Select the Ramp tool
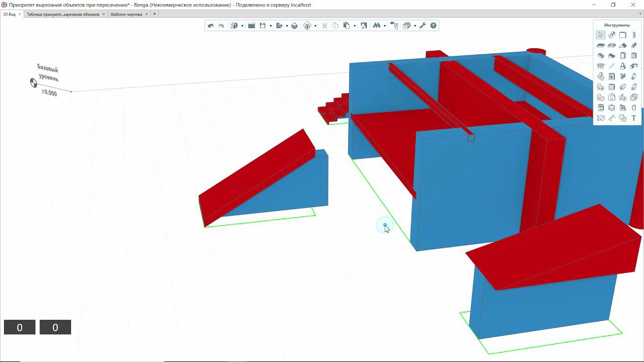 611,56
